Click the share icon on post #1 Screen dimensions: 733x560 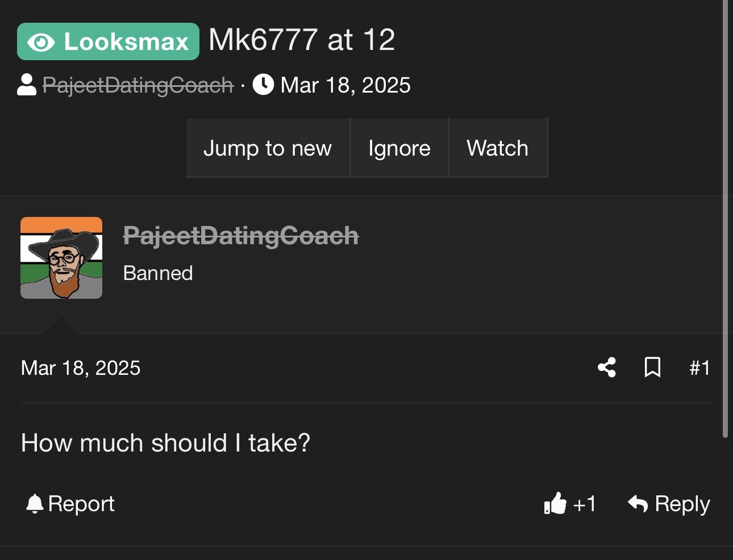coord(607,367)
